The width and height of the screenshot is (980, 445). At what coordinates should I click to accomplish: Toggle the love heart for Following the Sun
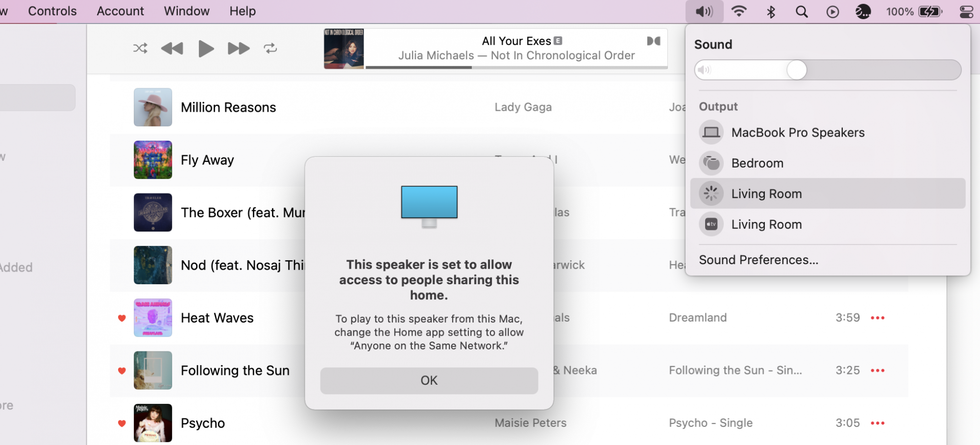click(x=122, y=371)
